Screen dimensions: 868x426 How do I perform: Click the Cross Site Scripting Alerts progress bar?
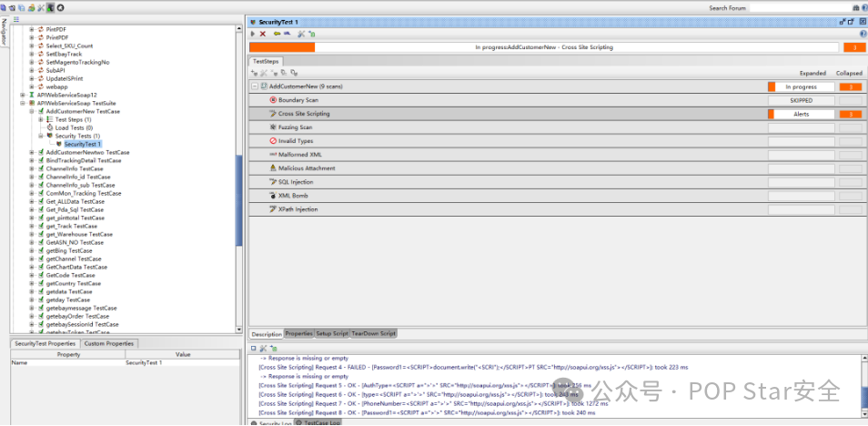point(802,115)
